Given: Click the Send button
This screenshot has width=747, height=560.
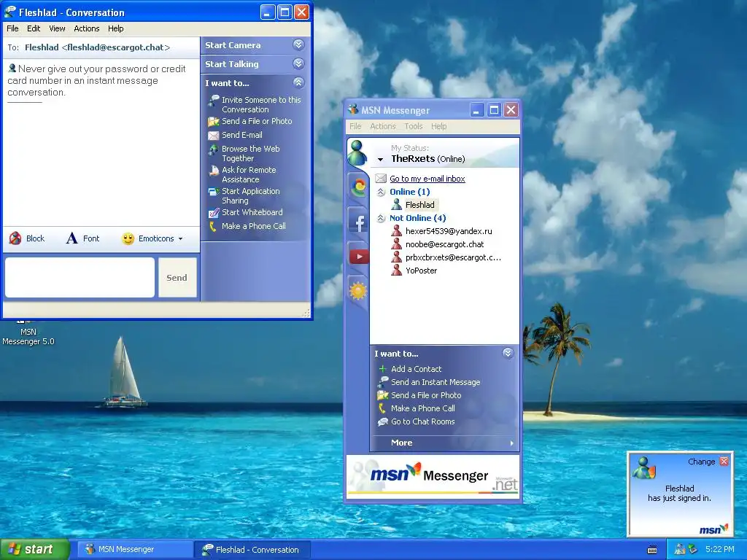Looking at the screenshot, I should (177, 278).
